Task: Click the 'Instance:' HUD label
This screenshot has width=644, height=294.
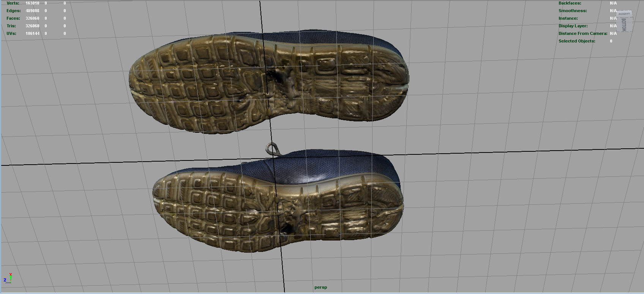Action: pos(568,18)
